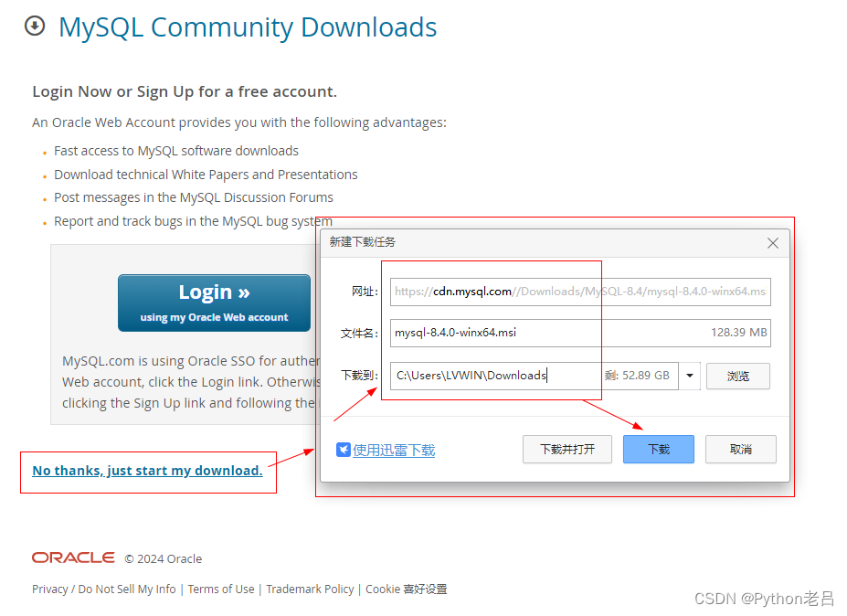Click the Fast access to MySQL software downloads bullet
The width and height of the screenshot is (847, 616).
tap(176, 151)
